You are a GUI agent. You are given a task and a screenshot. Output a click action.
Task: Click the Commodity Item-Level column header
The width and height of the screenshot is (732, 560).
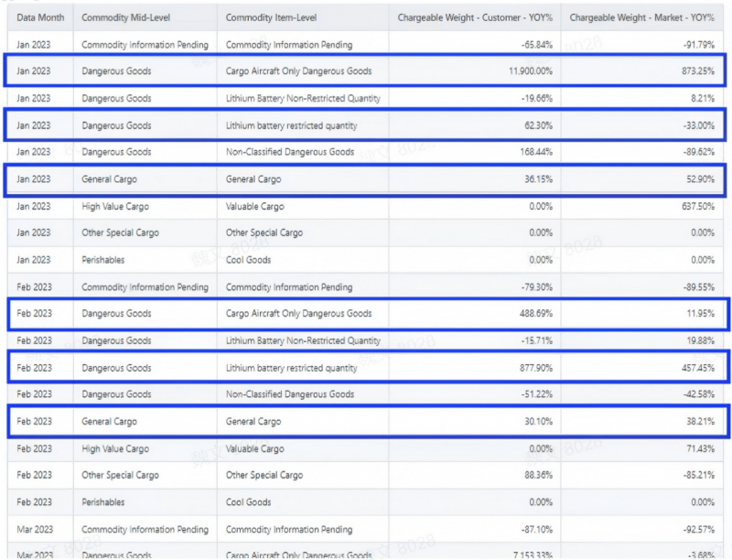[268, 17]
